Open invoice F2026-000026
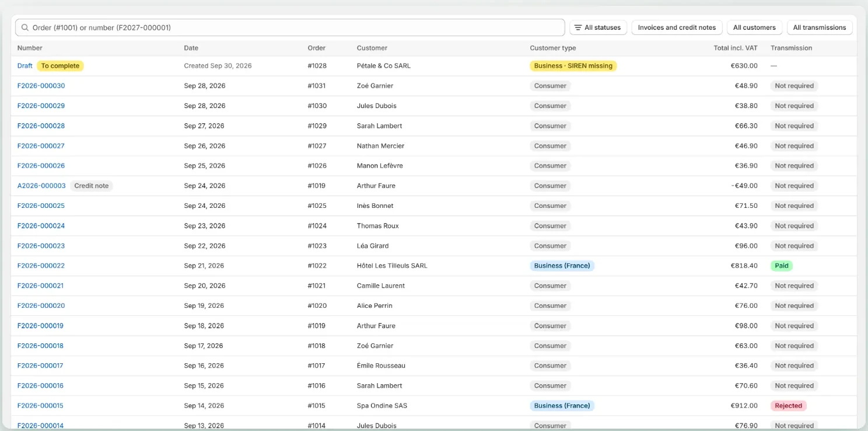 pyautogui.click(x=41, y=166)
